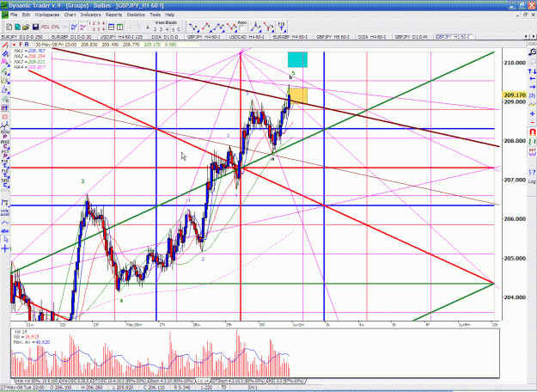Select Wave Bands option 2

pos(156,29)
